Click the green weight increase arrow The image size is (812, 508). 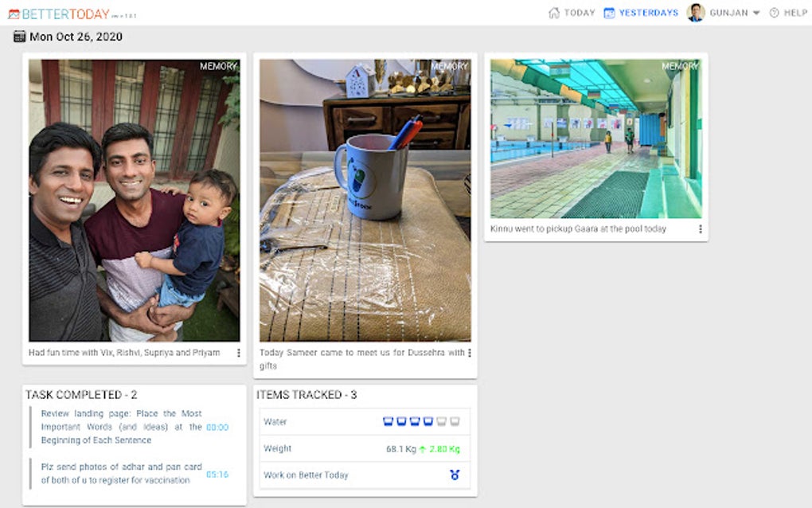click(423, 449)
